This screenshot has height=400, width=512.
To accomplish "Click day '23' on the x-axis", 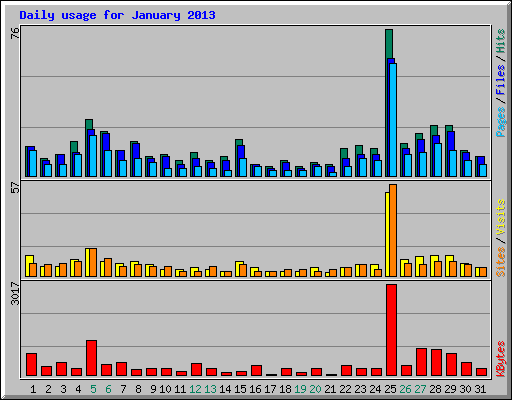I will pos(360,389).
